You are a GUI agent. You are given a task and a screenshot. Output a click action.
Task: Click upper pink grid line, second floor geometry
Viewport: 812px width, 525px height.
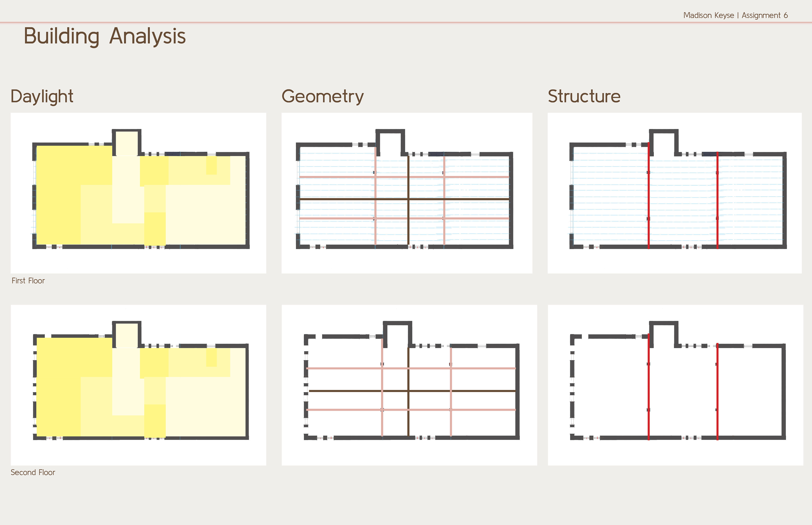(411, 368)
